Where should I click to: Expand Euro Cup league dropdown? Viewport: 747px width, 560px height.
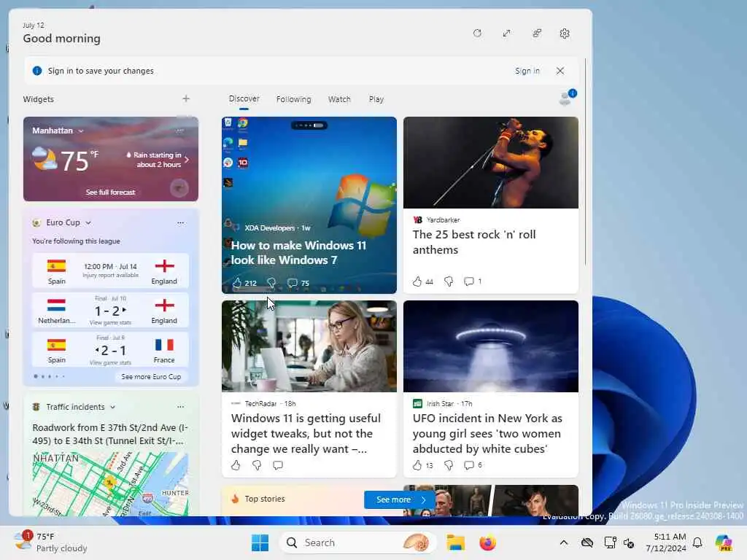point(88,223)
